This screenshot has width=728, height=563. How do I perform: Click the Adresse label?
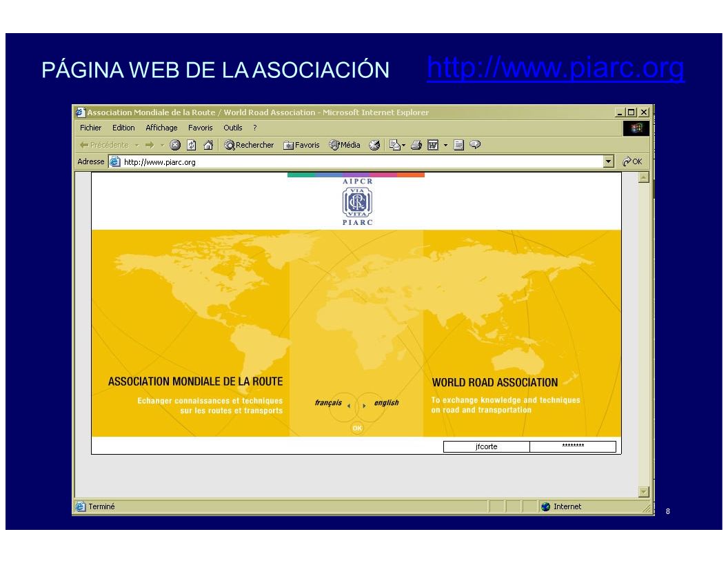point(90,161)
